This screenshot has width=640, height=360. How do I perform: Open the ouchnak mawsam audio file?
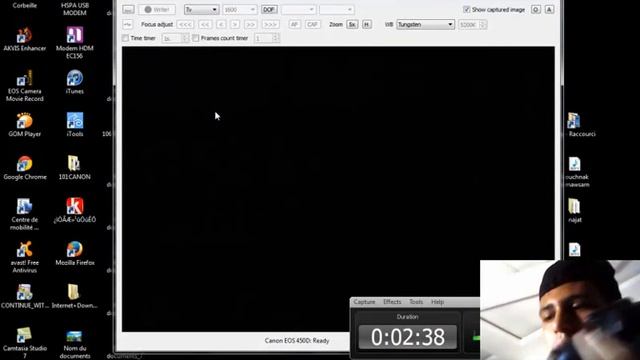575,171
